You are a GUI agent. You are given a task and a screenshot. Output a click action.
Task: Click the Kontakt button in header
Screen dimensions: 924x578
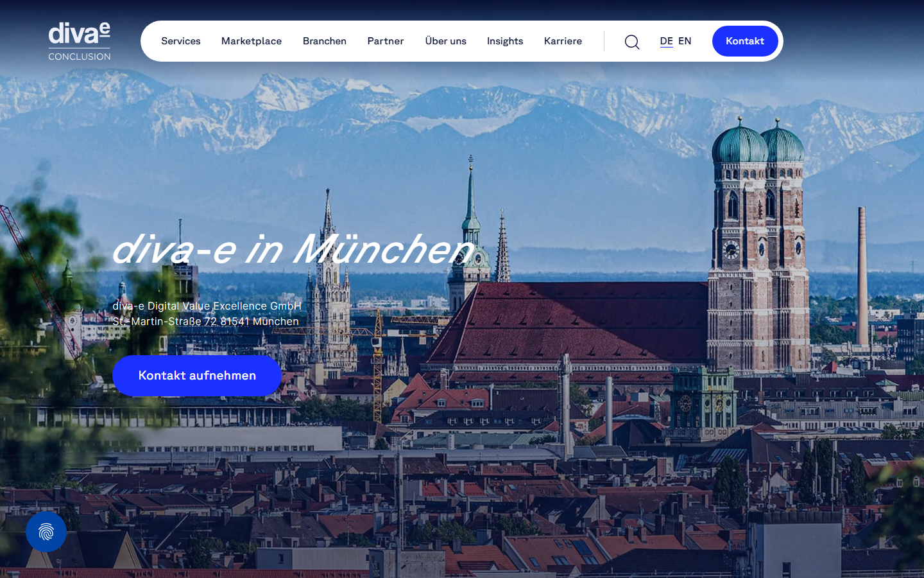(x=745, y=41)
